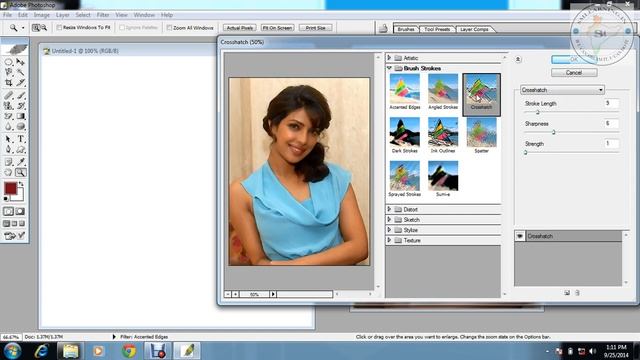
Task: Expand the Sketch filter folder
Action: 389,220
